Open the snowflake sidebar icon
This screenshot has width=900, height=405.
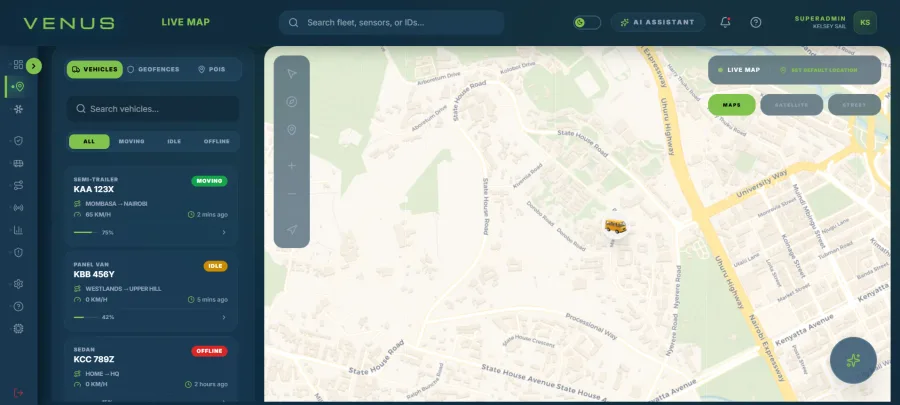[x=18, y=109]
